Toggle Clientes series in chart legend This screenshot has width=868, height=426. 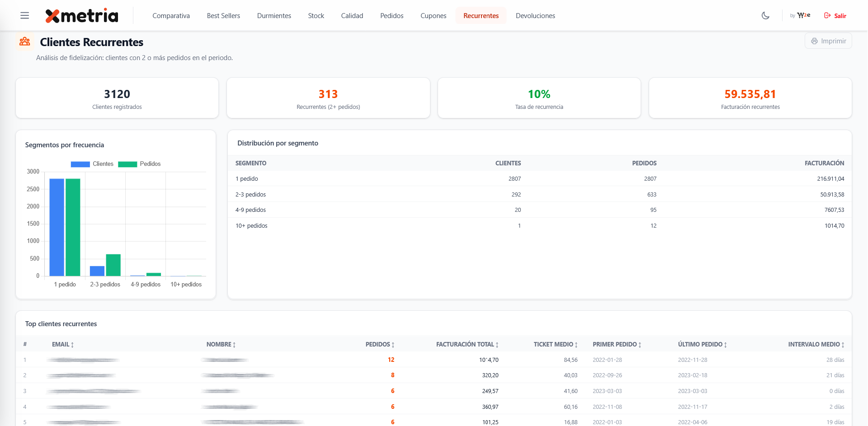(92, 164)
